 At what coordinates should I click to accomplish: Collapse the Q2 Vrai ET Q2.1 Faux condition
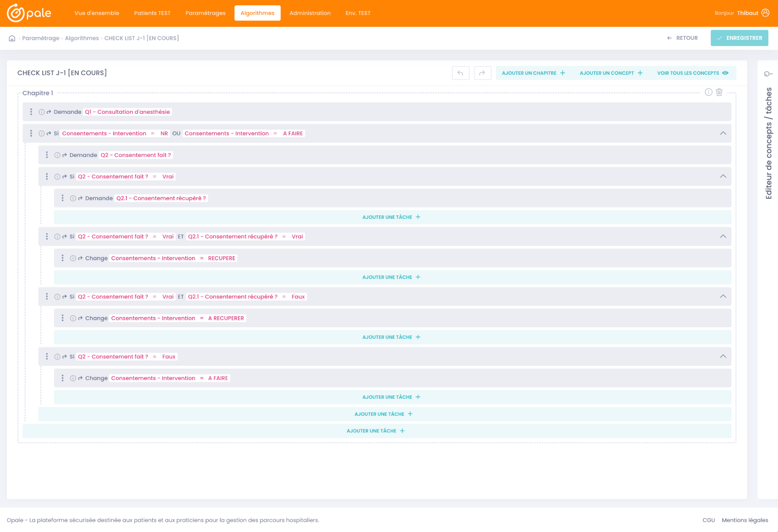coord(723,297)
